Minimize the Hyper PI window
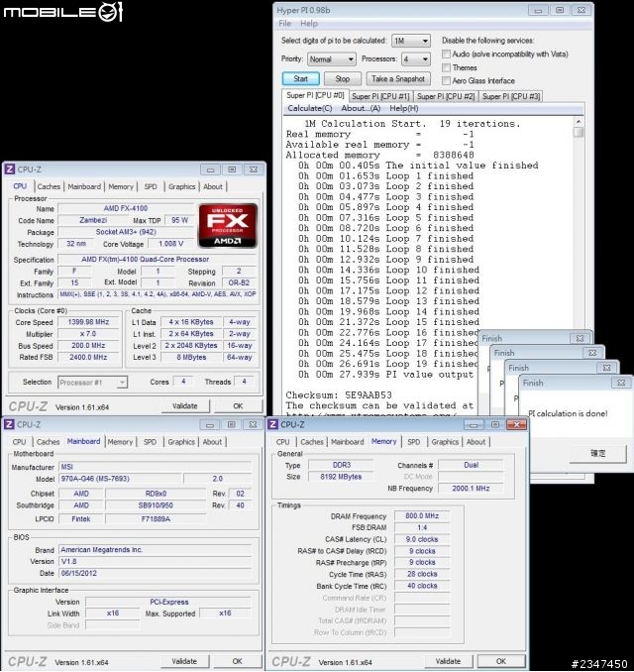Image resolution: width=634 pixels, height=672 pixels. click(x=538, y=10)
